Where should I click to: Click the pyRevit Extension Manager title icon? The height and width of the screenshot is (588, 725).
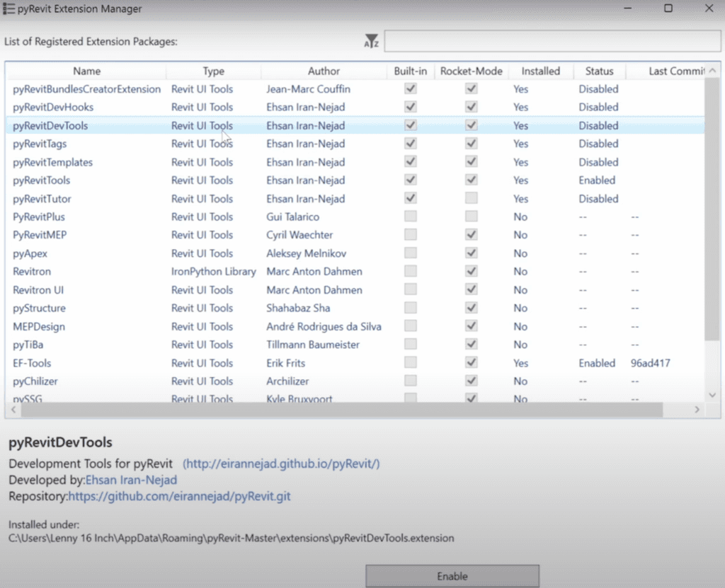click(x=8, y=8)
